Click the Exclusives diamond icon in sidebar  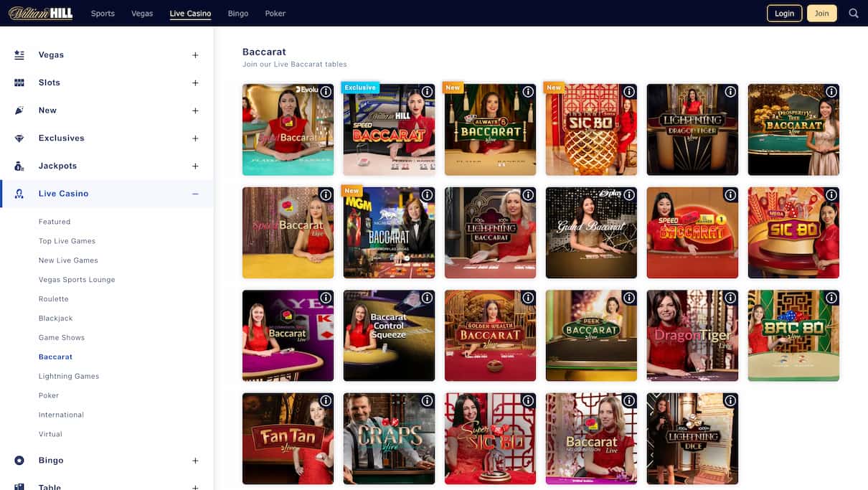click(x=19, y=138)
